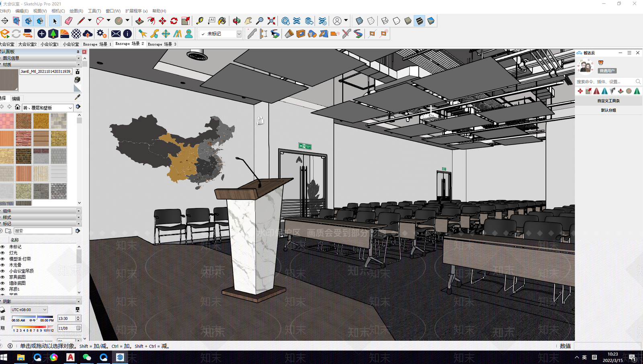643x364 pixels.
Task: Click the tag 搜索 input field
Action: click(x=43, y=231)
